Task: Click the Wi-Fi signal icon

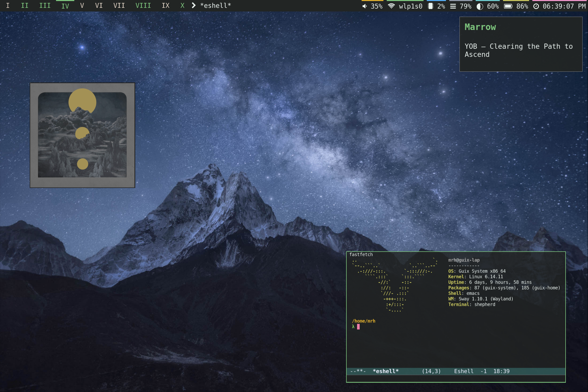Action: coord(391,6)
